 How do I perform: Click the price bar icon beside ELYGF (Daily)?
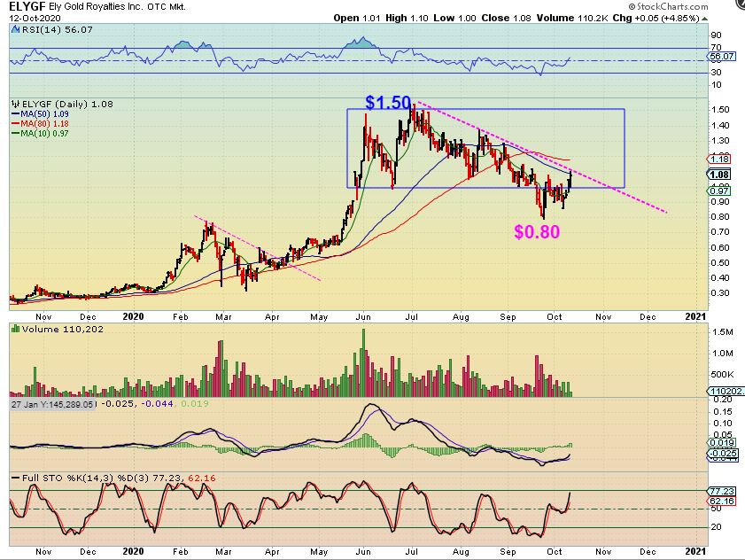point(16,104)
